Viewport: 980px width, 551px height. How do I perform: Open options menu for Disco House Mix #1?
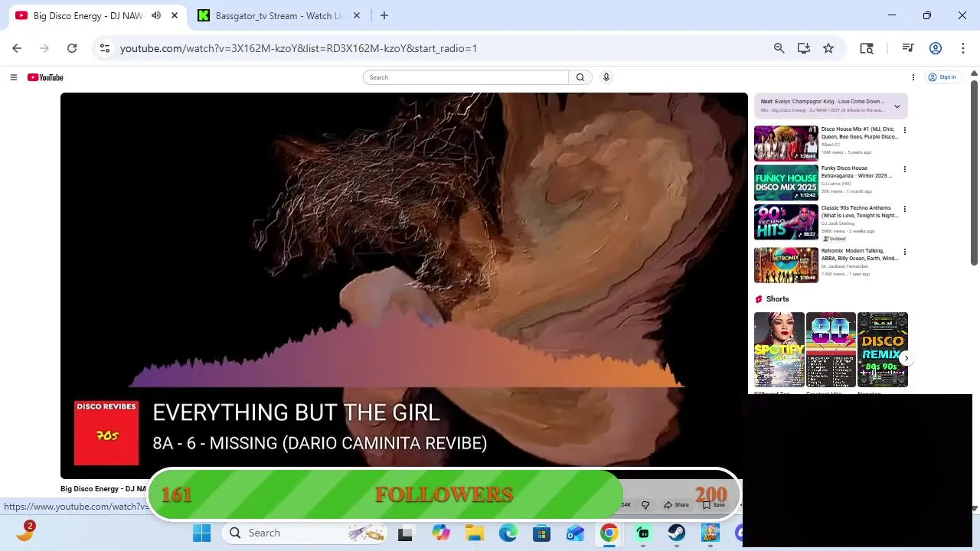tap(904, 130)
